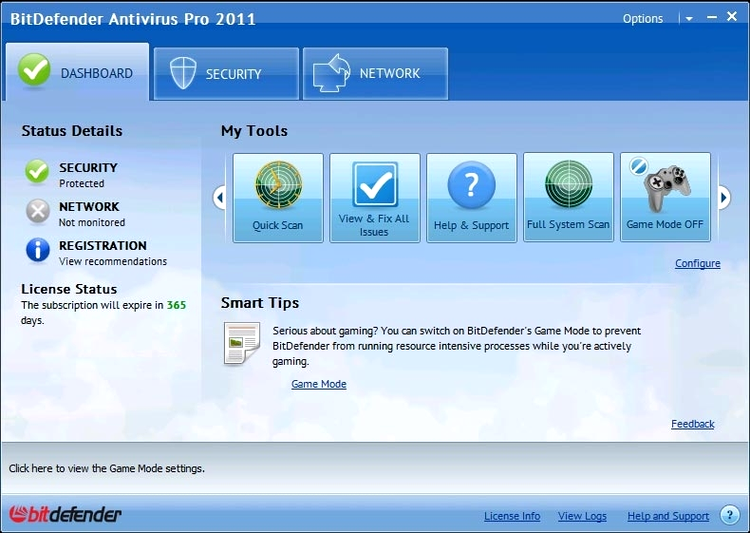Click the 'View recommendations' text
Viewport: 750px width, 533px height.
113,261
